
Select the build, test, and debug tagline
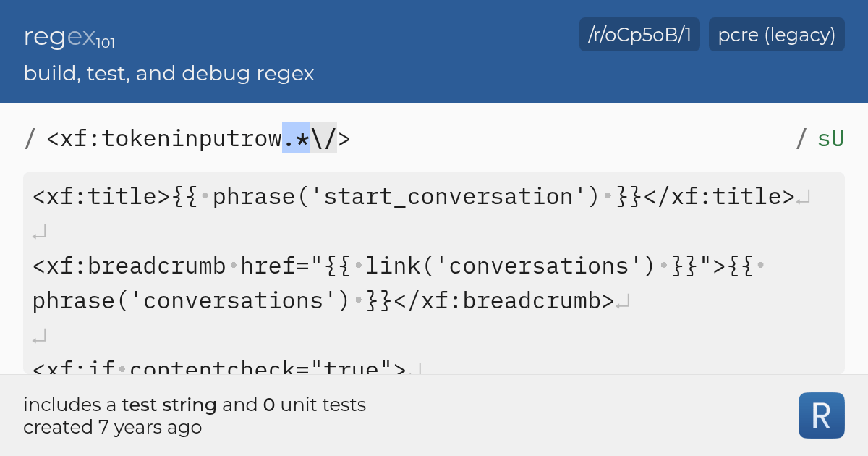pos(169,73)
